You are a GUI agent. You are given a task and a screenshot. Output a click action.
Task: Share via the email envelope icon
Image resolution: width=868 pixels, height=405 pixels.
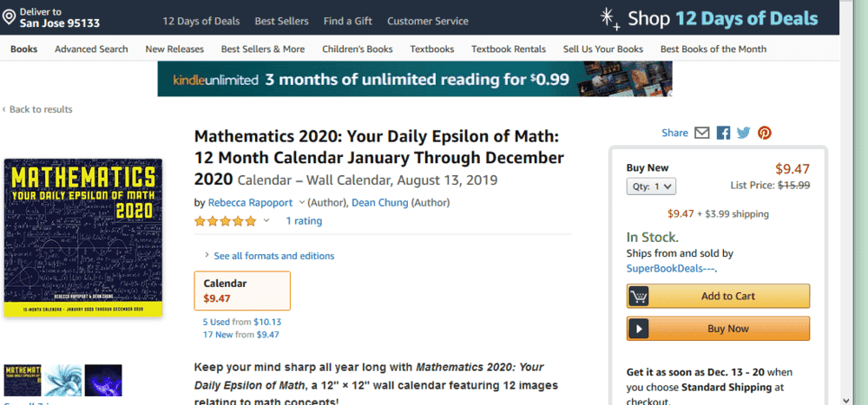(702, 133)
